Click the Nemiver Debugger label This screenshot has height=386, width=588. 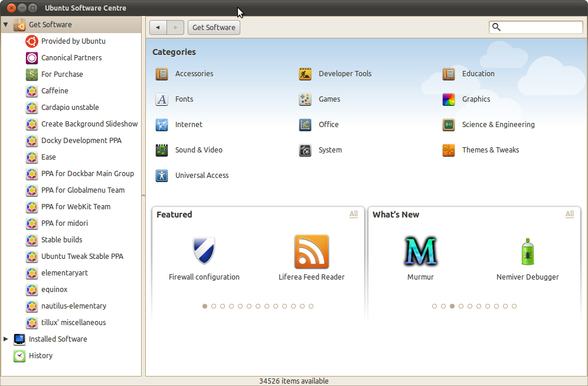(x=528, y=277)
